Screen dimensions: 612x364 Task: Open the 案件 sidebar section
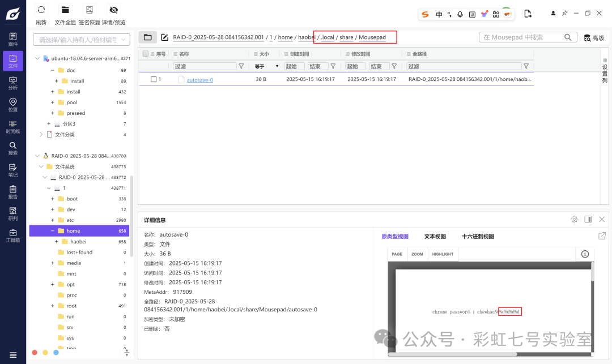(13, 40)
